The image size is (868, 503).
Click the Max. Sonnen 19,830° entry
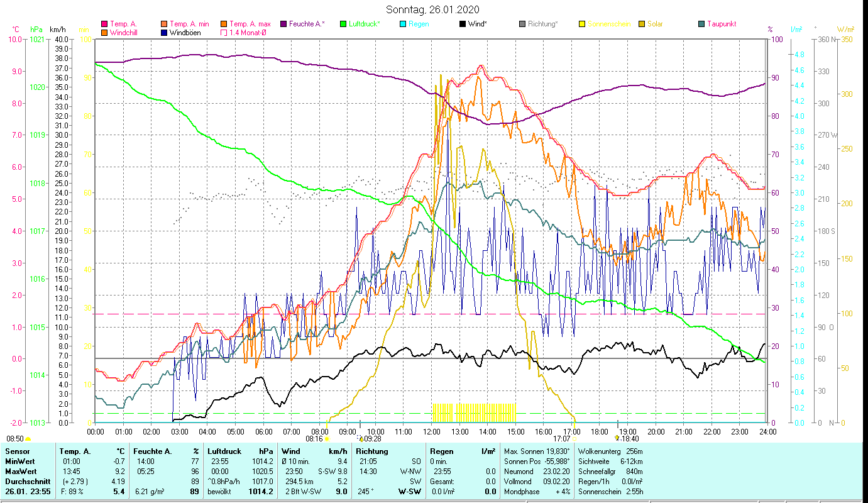click(537, 451)
